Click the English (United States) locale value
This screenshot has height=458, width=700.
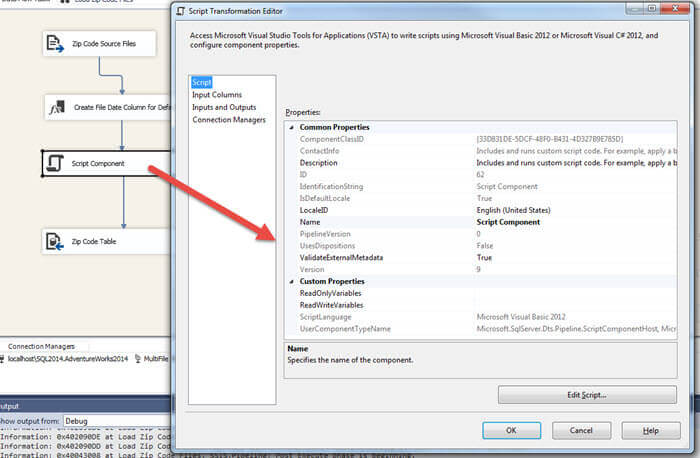click(x=513, y=210)
